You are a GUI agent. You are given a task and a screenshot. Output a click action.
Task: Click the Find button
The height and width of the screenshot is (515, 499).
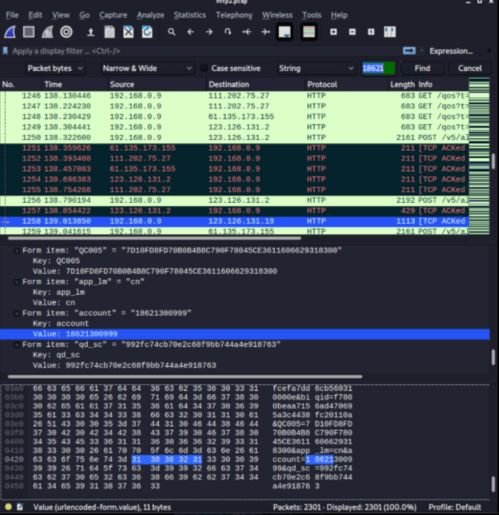(422, 68)
